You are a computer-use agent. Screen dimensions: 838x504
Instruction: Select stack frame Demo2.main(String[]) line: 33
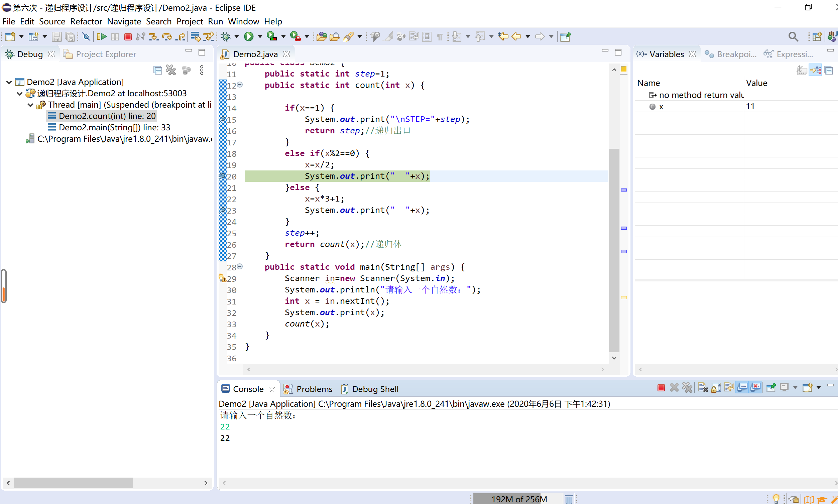[109, 127]
